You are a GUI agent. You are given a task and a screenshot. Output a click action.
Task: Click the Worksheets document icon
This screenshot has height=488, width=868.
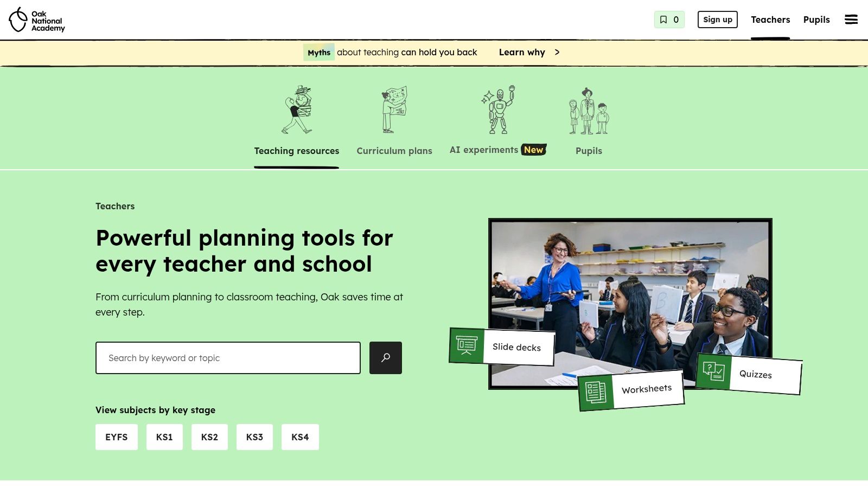coord(596,393)
